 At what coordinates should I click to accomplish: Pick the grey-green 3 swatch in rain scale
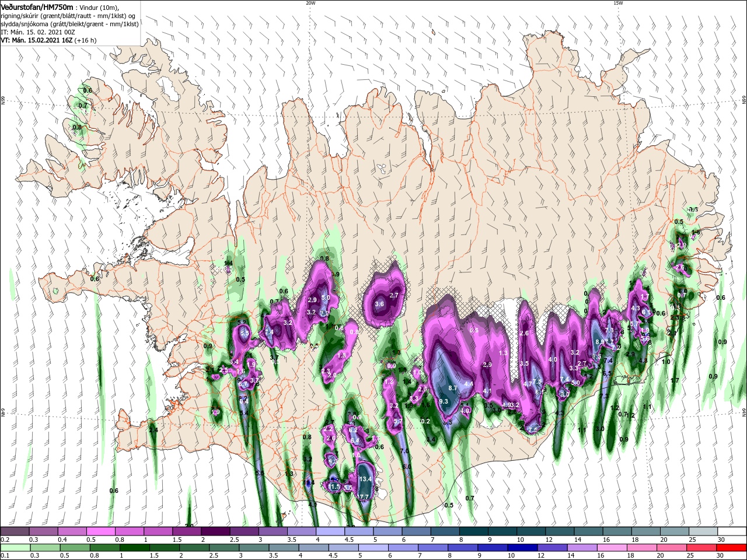(x=253, y=548)
